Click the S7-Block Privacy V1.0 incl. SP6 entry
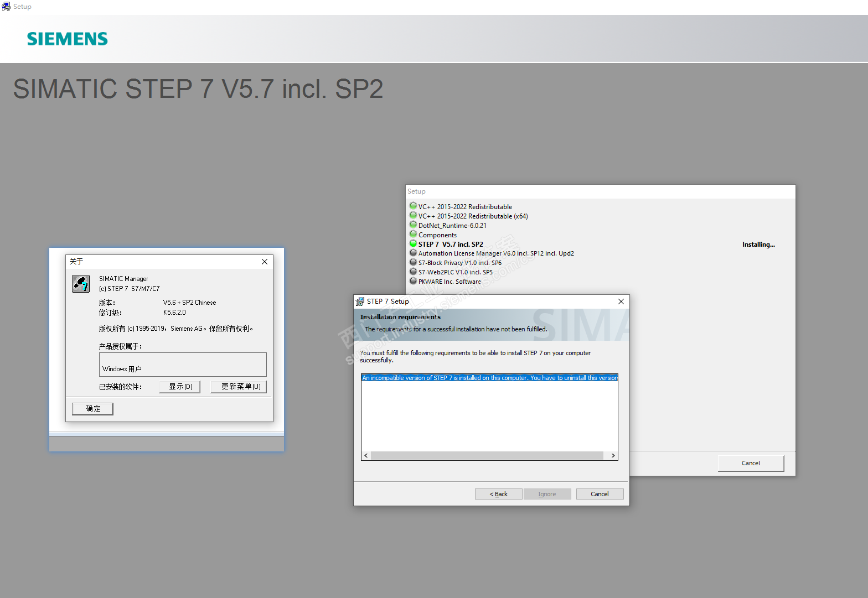 coord(460,263)
